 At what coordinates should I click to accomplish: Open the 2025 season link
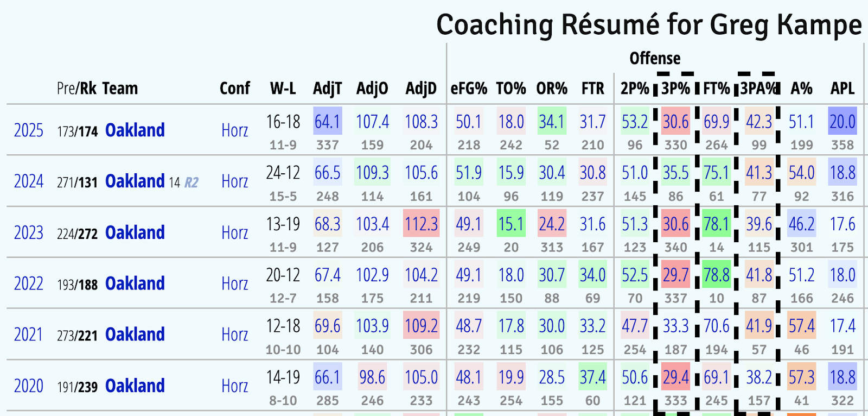pyautogui.click(x=28, y=130)
